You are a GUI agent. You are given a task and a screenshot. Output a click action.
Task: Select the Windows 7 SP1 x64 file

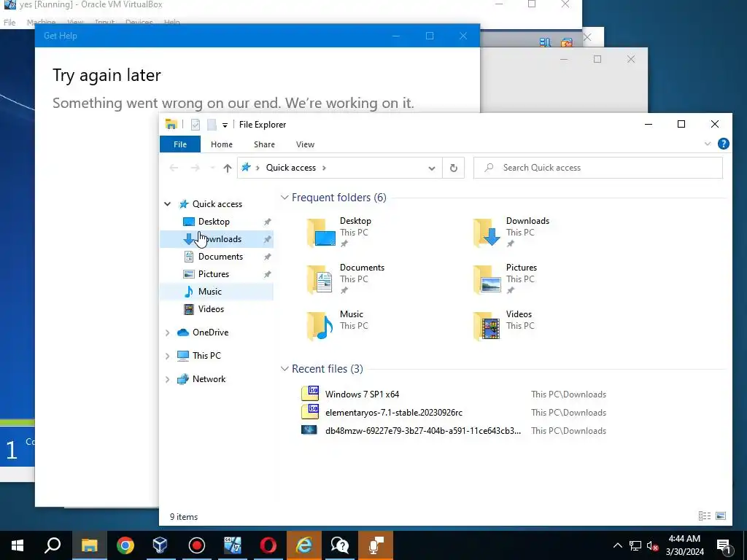pyautogui.click(x=362, y=394)
